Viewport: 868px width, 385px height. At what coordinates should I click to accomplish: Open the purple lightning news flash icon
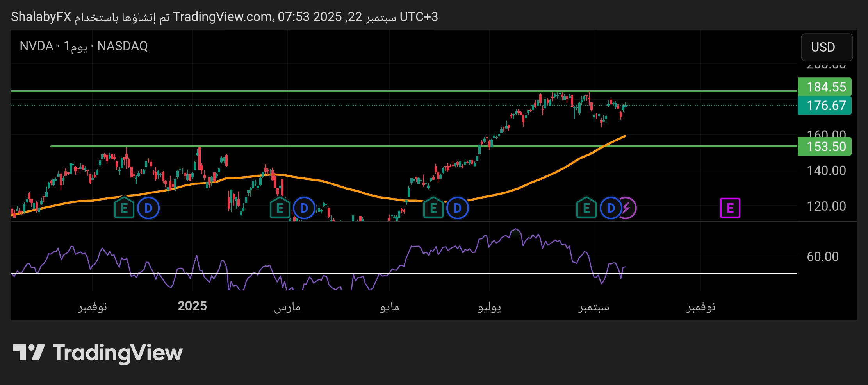pos(628,208)
